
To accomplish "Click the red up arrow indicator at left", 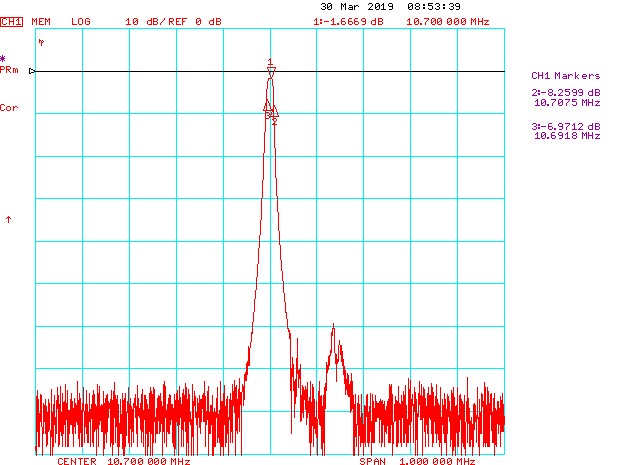I will (9, 218).
